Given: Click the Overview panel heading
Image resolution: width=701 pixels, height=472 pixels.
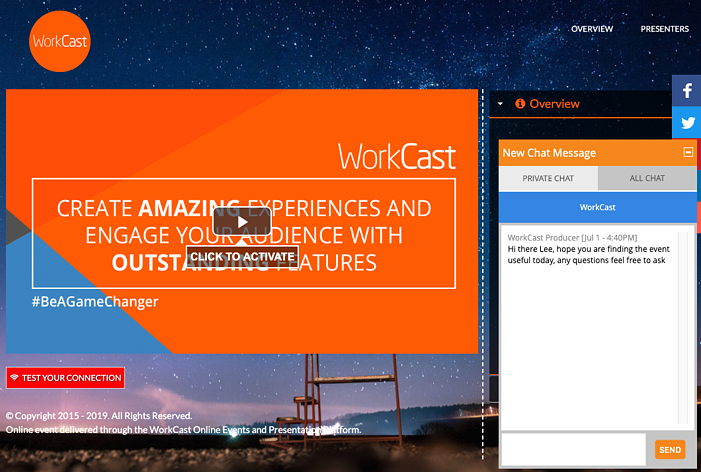Looking at the screenshot, I should click(x=554, y=104).
